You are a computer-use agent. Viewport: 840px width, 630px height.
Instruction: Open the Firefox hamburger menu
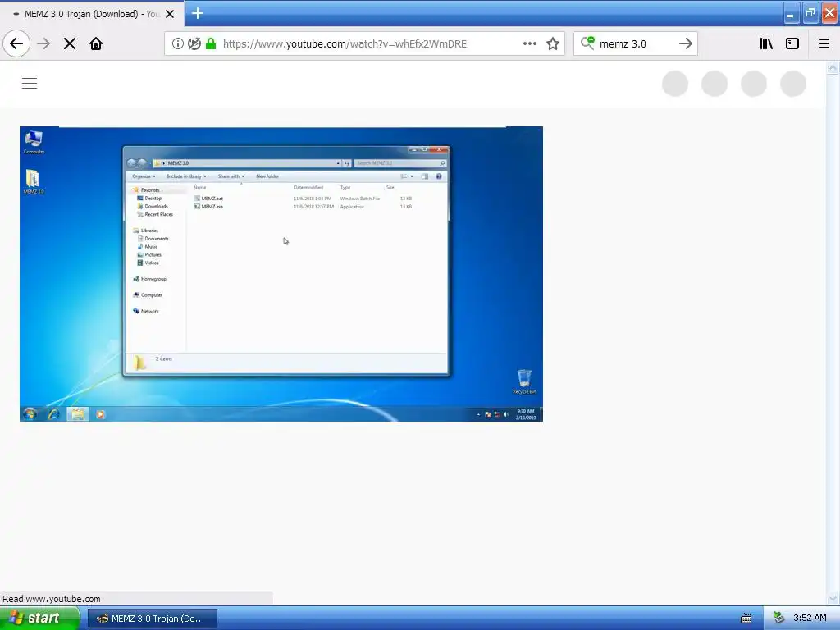click(824, 44)
